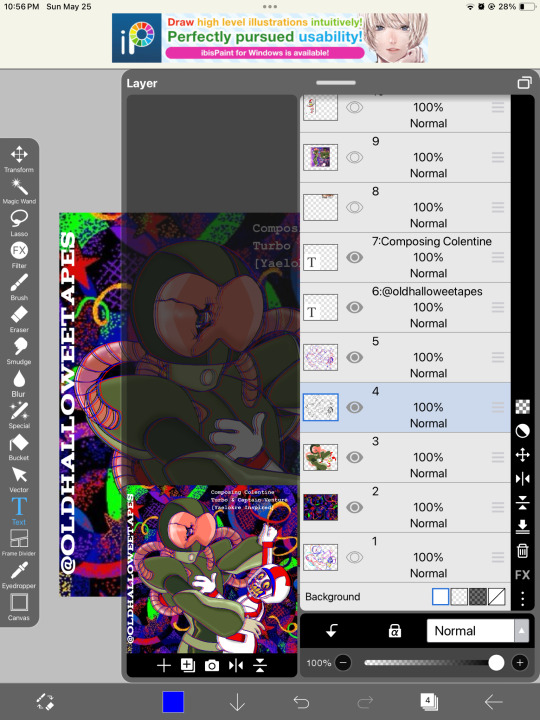Screen dimensions: 540x720
Task: Redo the last action
Action: (365, 702)
